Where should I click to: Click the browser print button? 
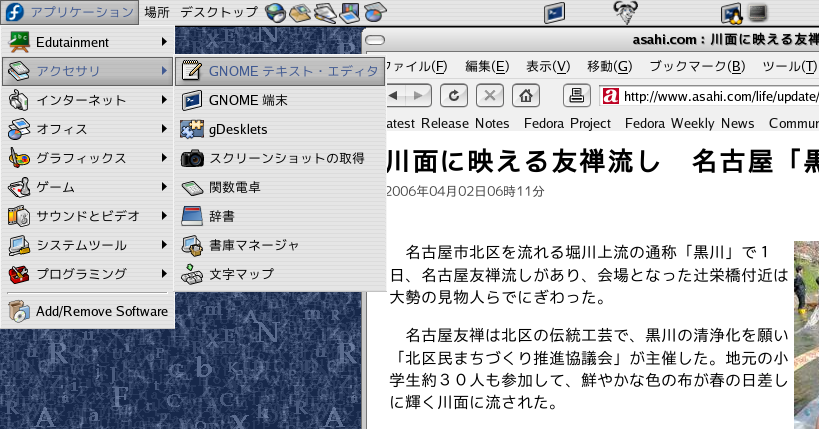(x=576, y=96)
